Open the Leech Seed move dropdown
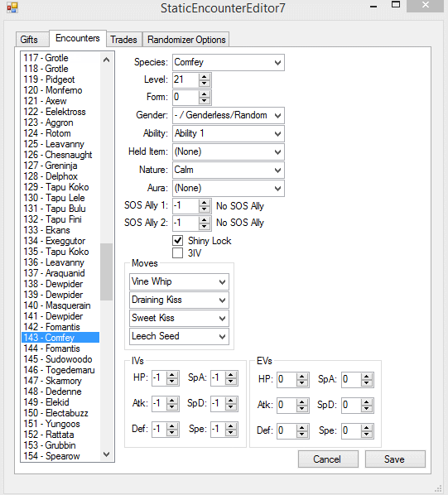 (x=179, y=336)
